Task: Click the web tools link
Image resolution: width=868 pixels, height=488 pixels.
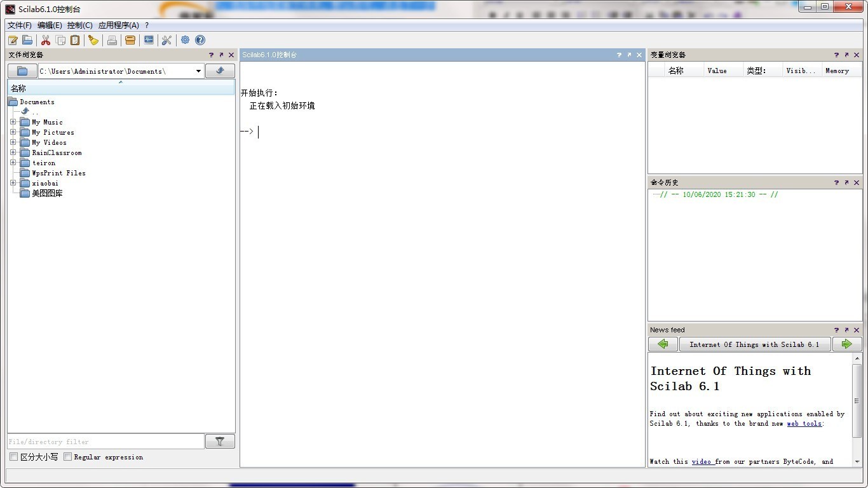Action: pos(804,424)
